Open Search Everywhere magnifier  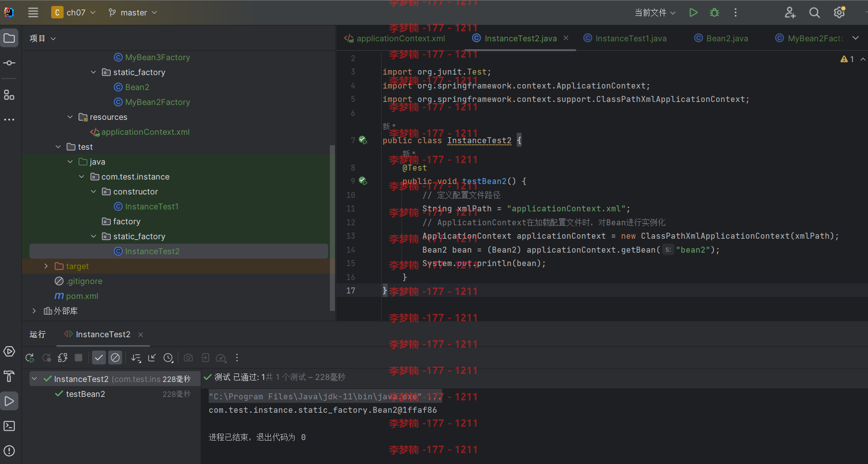(x=814, y=12)
